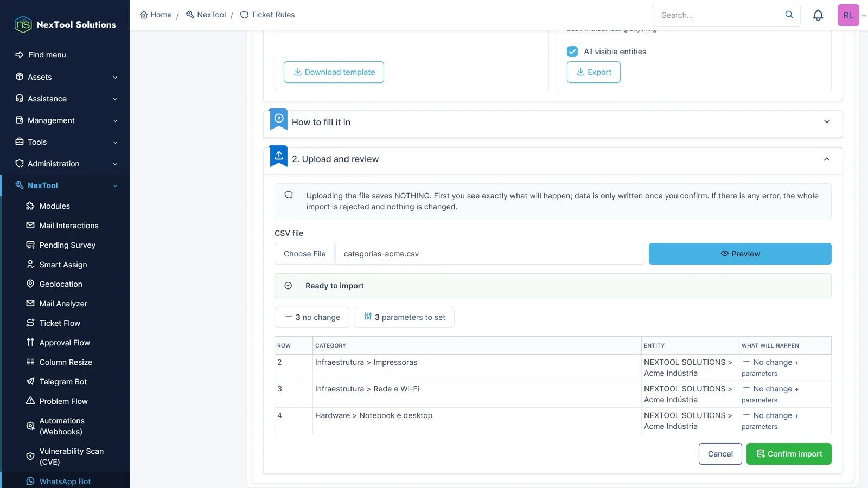The width and height of the screenshot is (868, 488).
Task: Click Download template button
Action: (334, 72)
